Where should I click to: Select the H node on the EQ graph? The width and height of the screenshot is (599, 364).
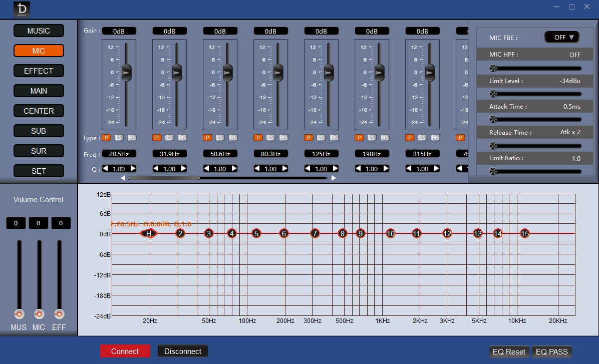[149, 233]
